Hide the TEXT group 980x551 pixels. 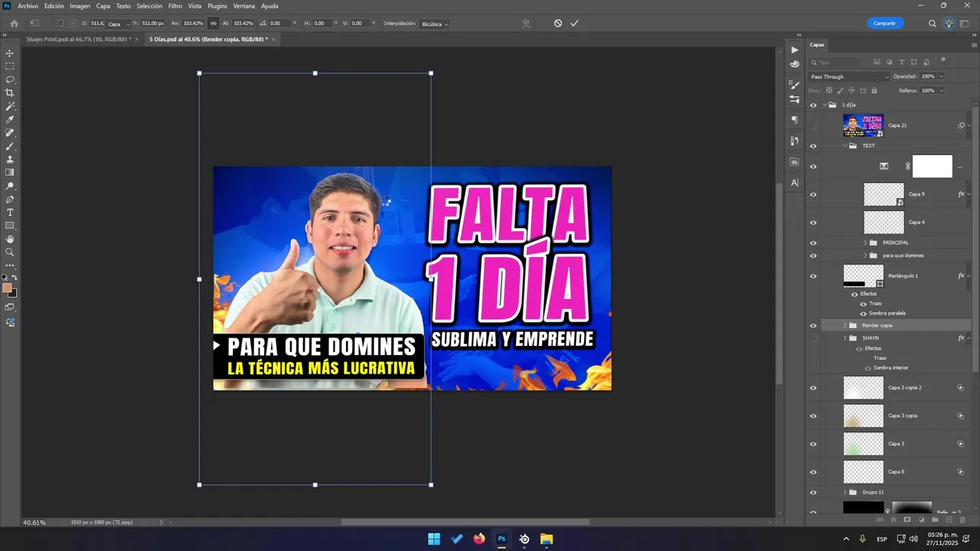813,145
